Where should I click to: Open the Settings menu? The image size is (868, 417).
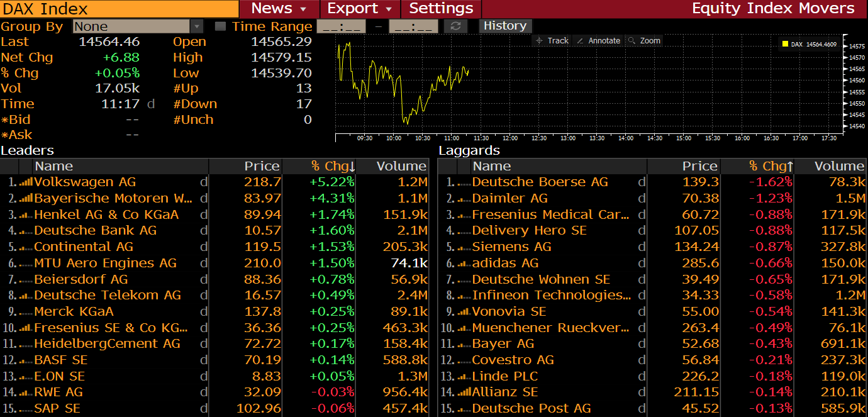click(x=441, y=9)
